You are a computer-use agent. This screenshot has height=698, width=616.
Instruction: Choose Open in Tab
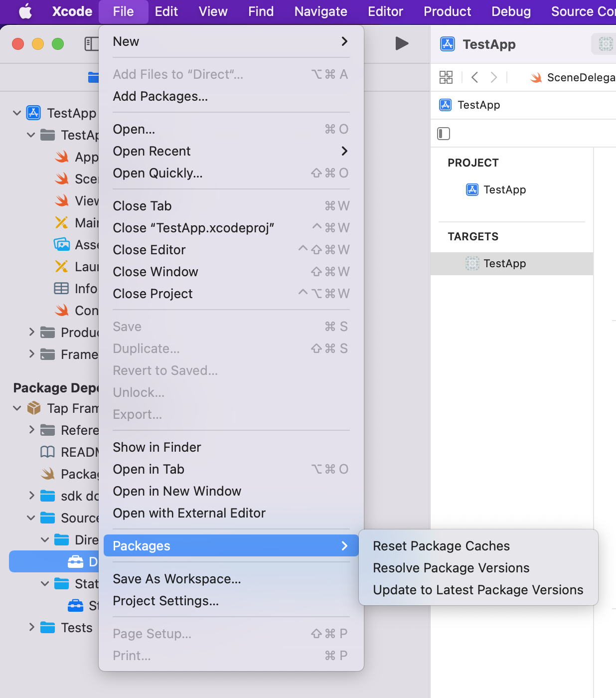(231, 469)
